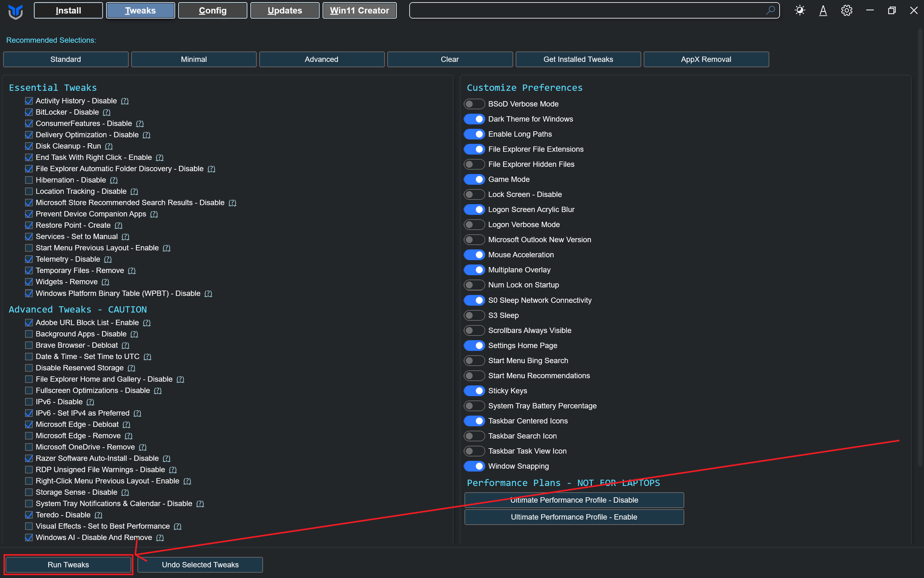Show help for Microsoft OneDrive - Remove

[x=142, y=447]
